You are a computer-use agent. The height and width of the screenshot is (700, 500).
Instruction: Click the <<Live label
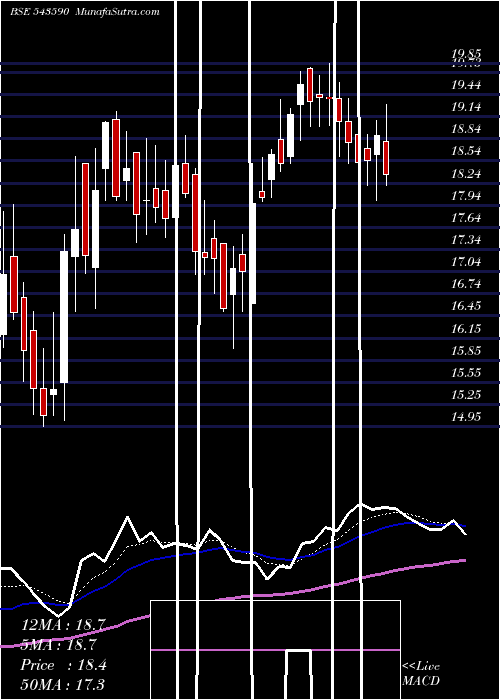tap(421, 667)
